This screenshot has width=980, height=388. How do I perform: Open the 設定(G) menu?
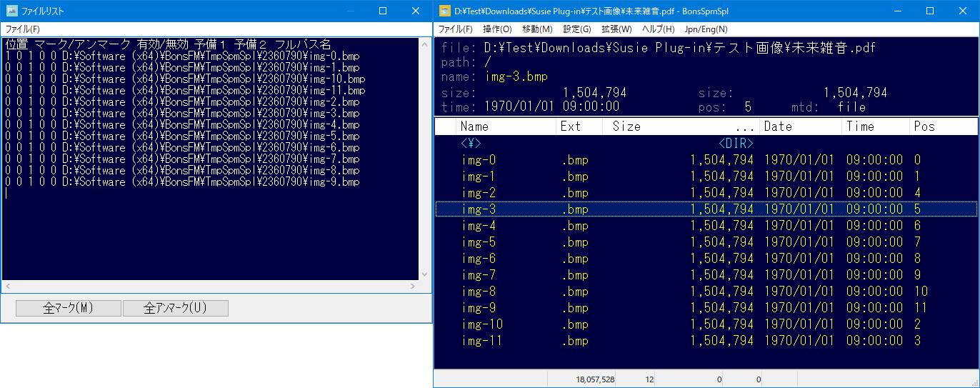(577, 29)
